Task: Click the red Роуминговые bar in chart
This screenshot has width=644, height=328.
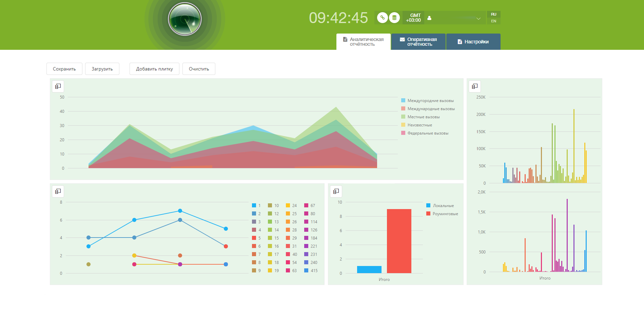Action: point(399,241)
